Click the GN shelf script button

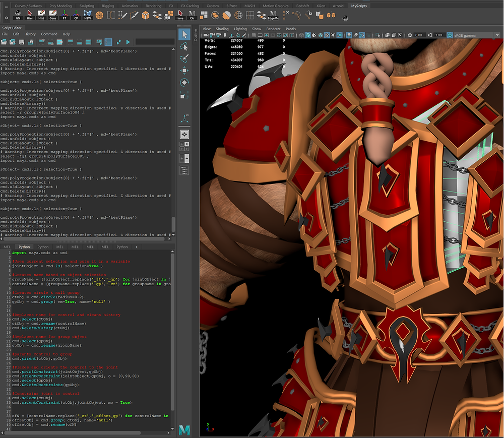(18, 15)
